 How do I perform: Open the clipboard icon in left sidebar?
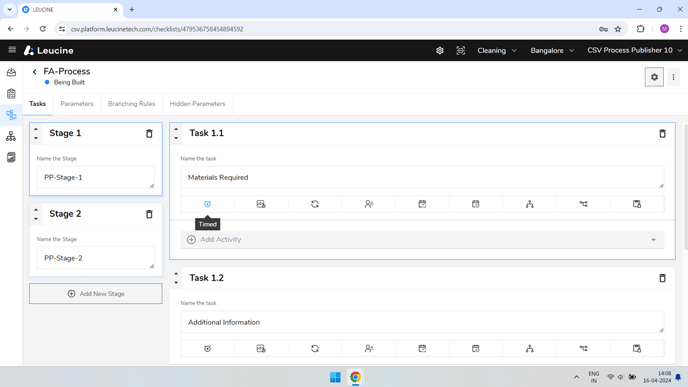[11, 93]
